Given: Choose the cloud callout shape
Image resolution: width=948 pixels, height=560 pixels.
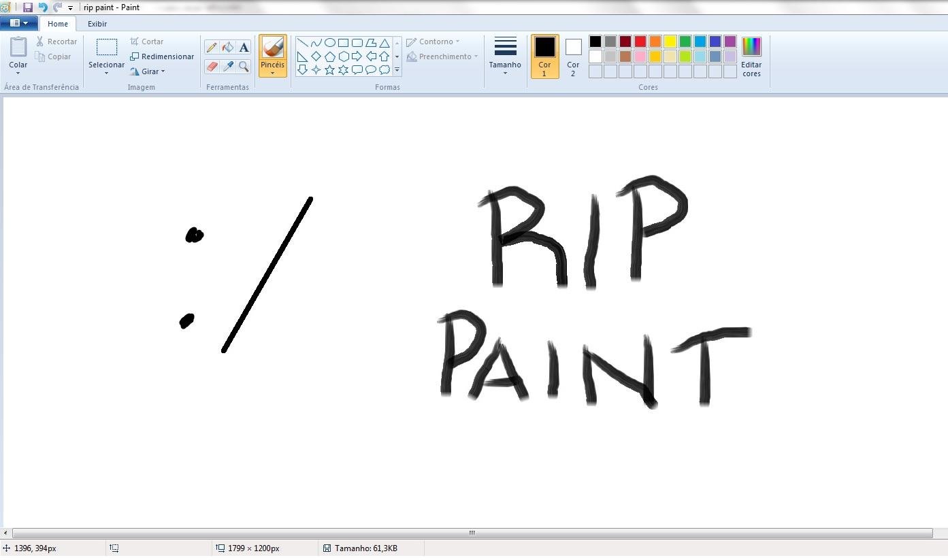Looking at the screenshot, I should pos(384,69).
